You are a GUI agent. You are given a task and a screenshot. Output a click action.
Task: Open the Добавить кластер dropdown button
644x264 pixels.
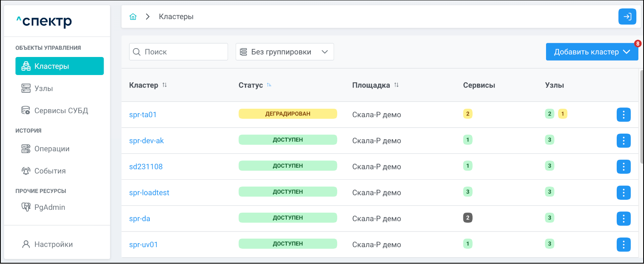coord(591,52)
